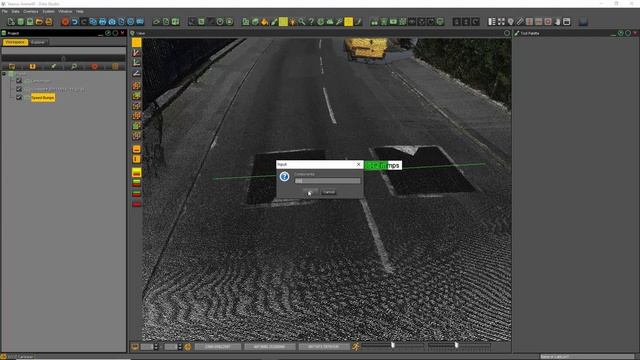Click the map pin toolbar icon

click(511, 22)
